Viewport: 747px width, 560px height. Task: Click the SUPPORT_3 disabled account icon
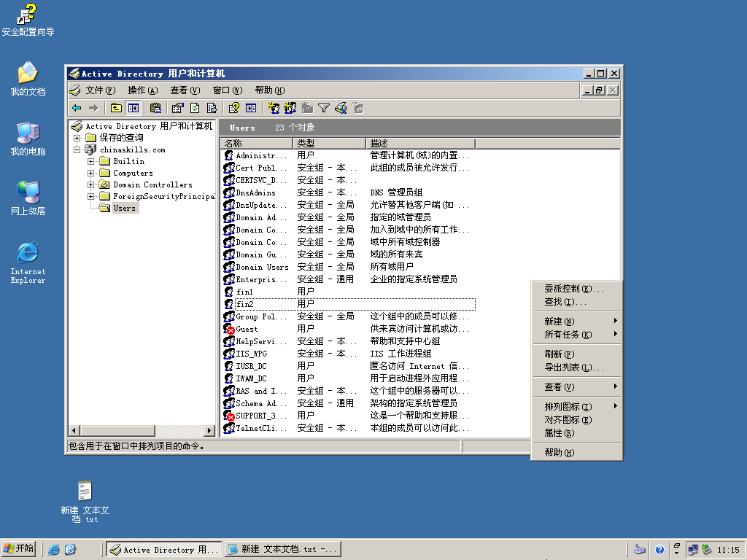tap(228, 415)
